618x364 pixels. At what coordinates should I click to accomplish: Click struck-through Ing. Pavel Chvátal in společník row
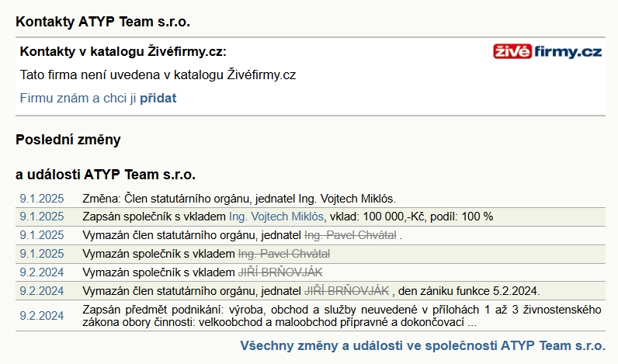(284, 254)
